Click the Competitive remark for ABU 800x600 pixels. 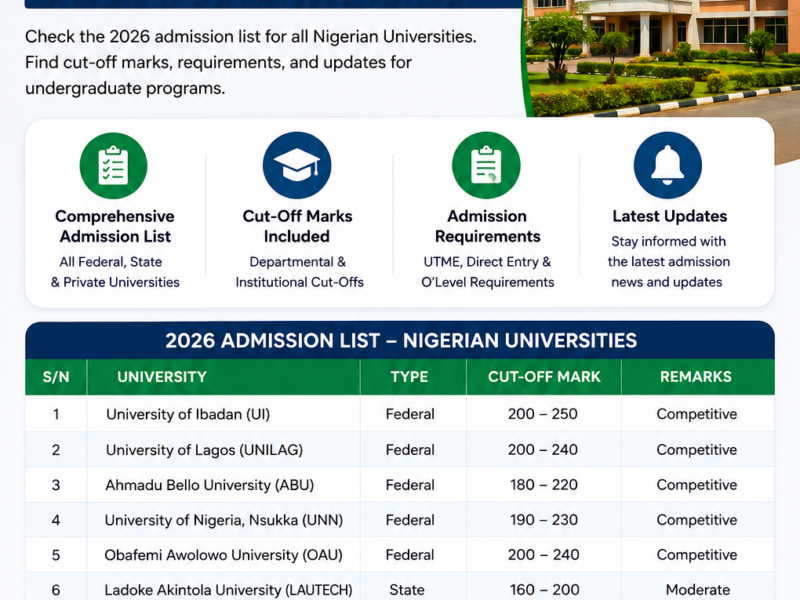tap(696, 485)
